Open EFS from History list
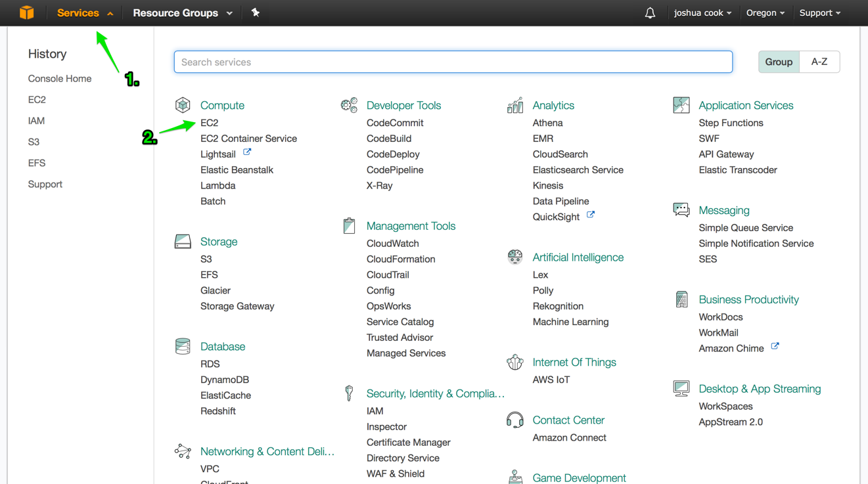Viewport: 868px width, 484px height. (x=37, y=162)
